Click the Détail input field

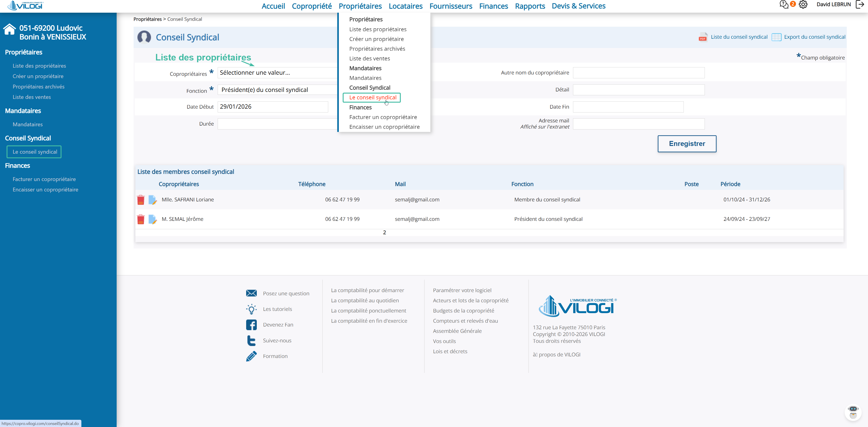coord(639,90)
